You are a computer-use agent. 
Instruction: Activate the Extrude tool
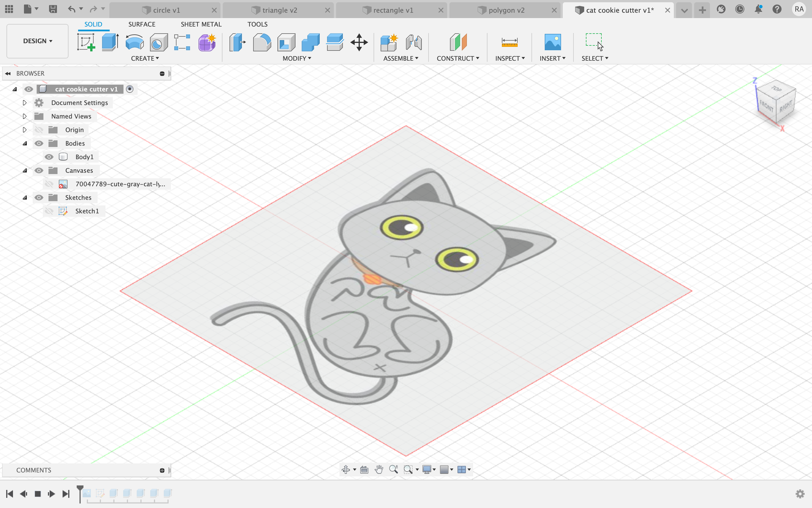(110, 42)
